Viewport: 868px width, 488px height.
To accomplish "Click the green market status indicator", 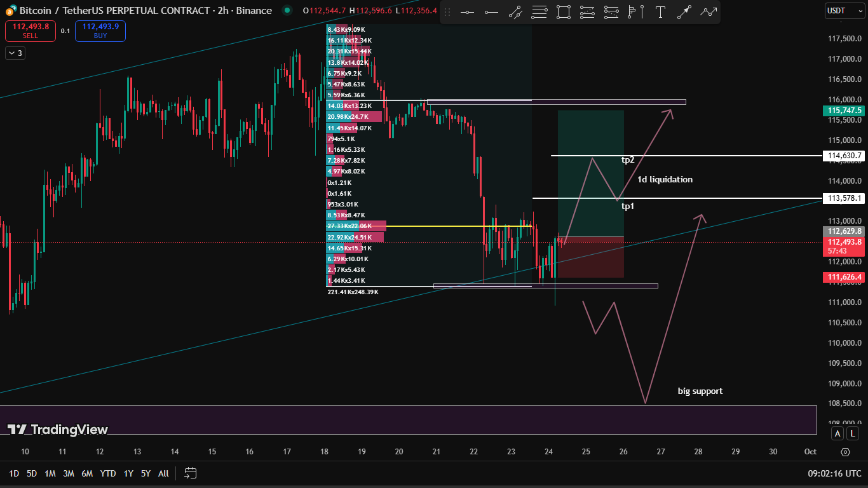I will pos(287,10).
